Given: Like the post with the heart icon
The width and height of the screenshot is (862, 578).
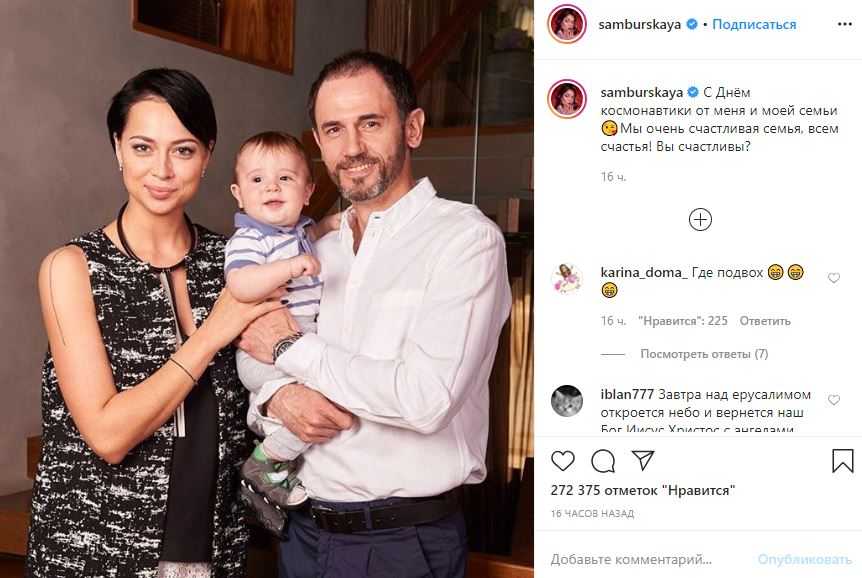Looking at the screenshot, I should (x=562, y=460).
